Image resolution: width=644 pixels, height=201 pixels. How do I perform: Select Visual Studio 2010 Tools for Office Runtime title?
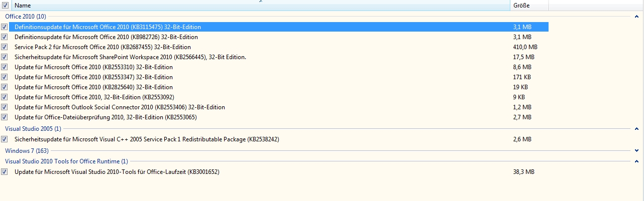[66, 161]
